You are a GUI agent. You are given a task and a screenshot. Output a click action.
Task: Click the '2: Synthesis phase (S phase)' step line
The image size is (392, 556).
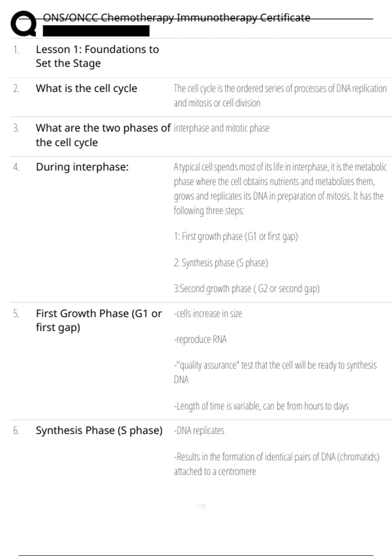coord(221,263)
